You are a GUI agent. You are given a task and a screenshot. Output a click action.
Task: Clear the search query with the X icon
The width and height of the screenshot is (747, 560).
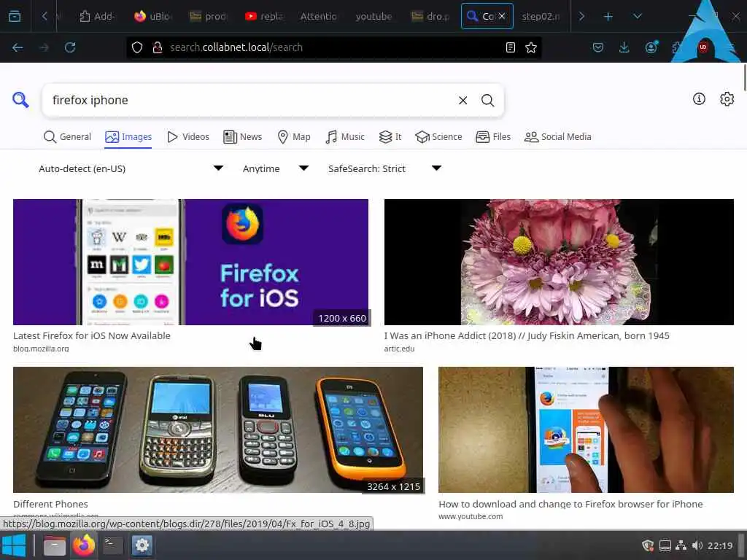pyautogui.click(x=462, y=101)
